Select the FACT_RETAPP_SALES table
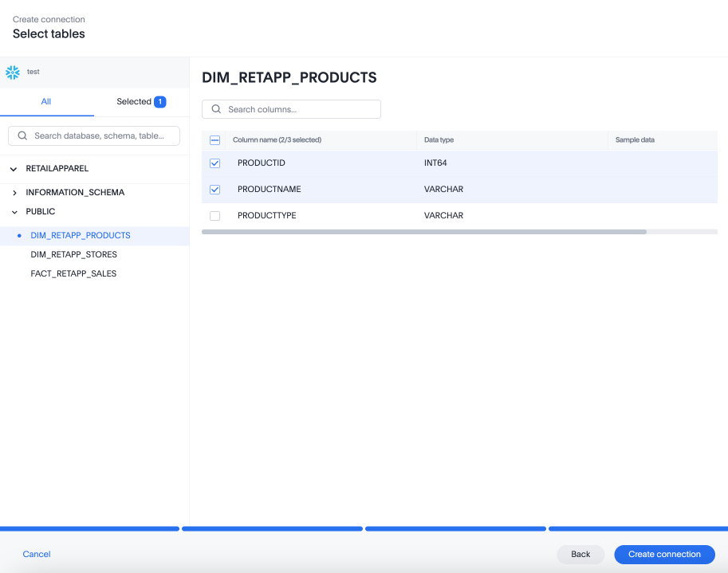The width and height of the screenshot is (728, 573). tap(73, 274)
